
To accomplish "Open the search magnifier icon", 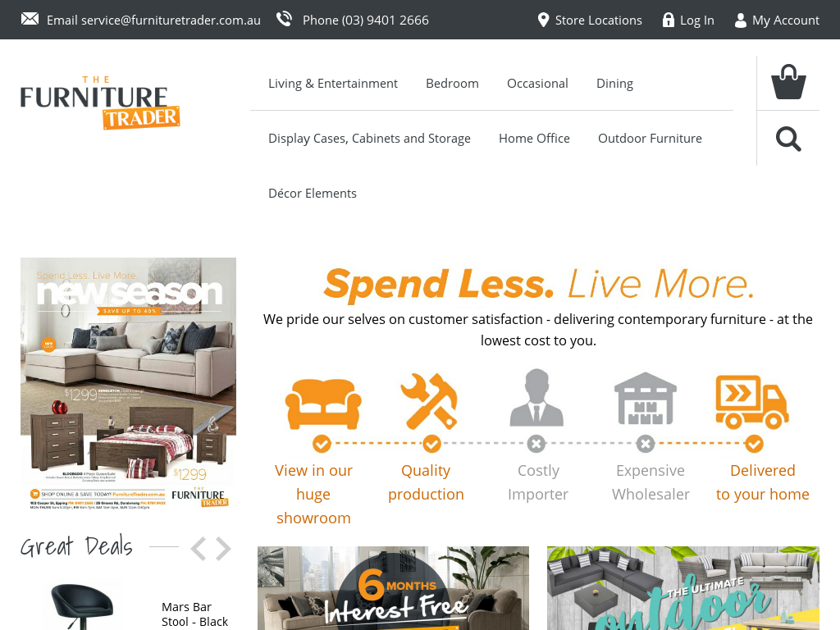I will 788,139.
